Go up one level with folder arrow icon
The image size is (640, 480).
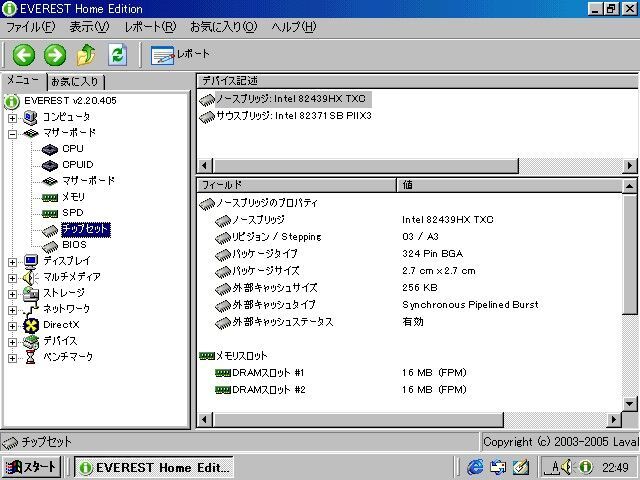86,55
